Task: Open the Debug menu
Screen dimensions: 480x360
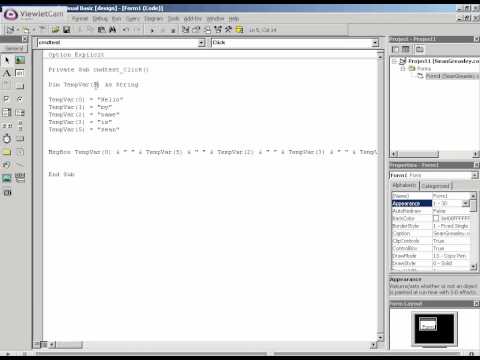Action: coord(100,19)
